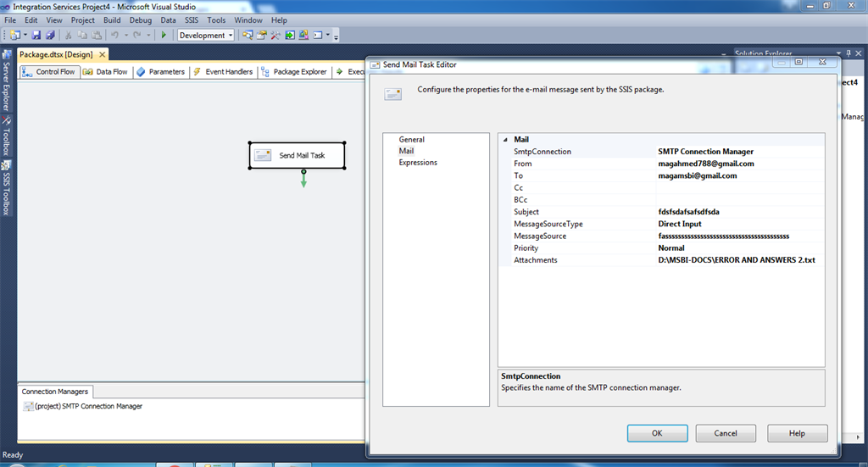
Task: Open the New Project dropdown arrow
Action: pyautogui.click(x=25, y=35)
